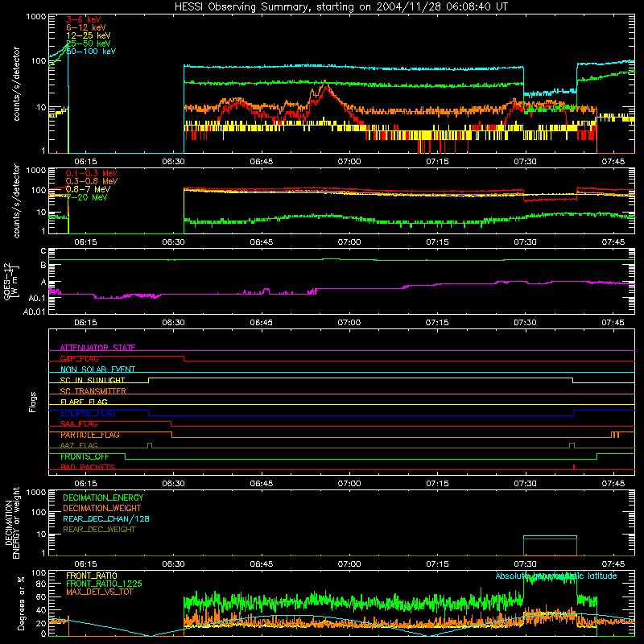Image resolution: width=644 pixels, height=644 pixels.
Task: Click the 0.8-7 MeV legend label
Action: [88, 189]
